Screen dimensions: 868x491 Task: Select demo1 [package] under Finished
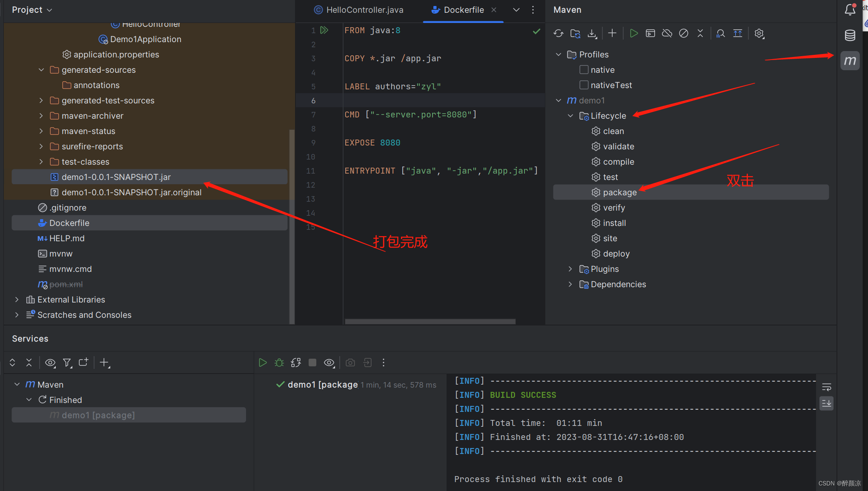coord(129,415)
